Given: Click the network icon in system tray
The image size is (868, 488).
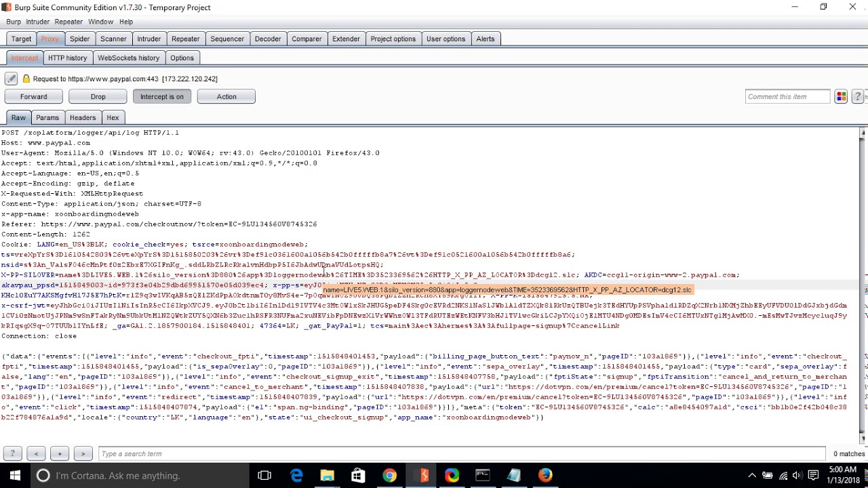Looking at the screenshot, I should 783,475.
